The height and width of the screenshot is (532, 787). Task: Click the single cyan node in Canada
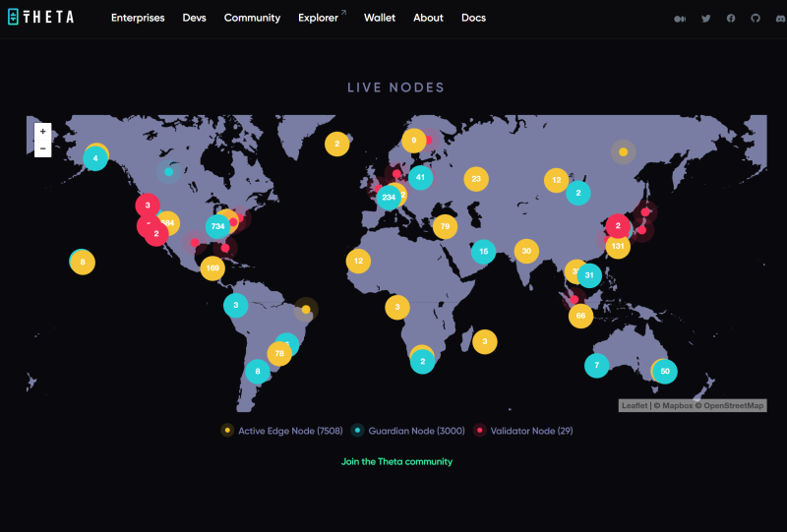coord(169,172)
